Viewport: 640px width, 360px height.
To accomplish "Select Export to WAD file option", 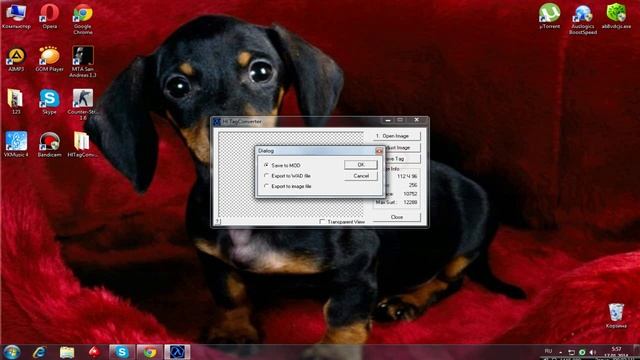I will 287,176.
